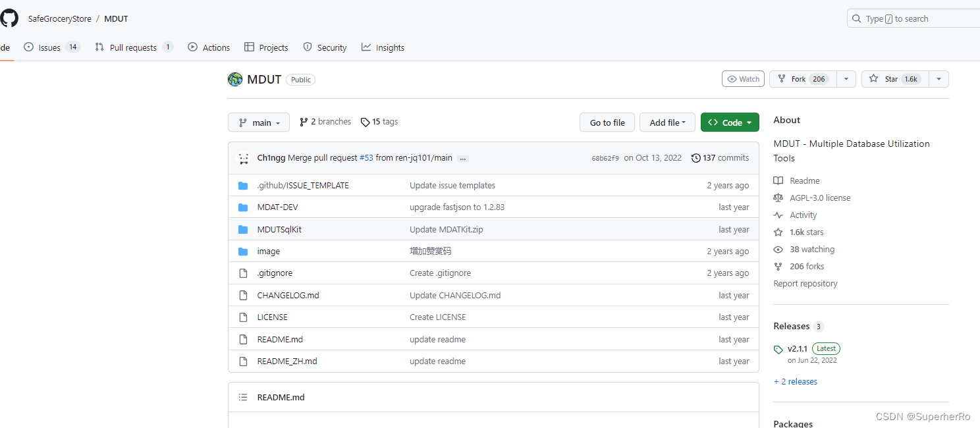
Task: Open pull request #53 link
Action: coord(367,158)
